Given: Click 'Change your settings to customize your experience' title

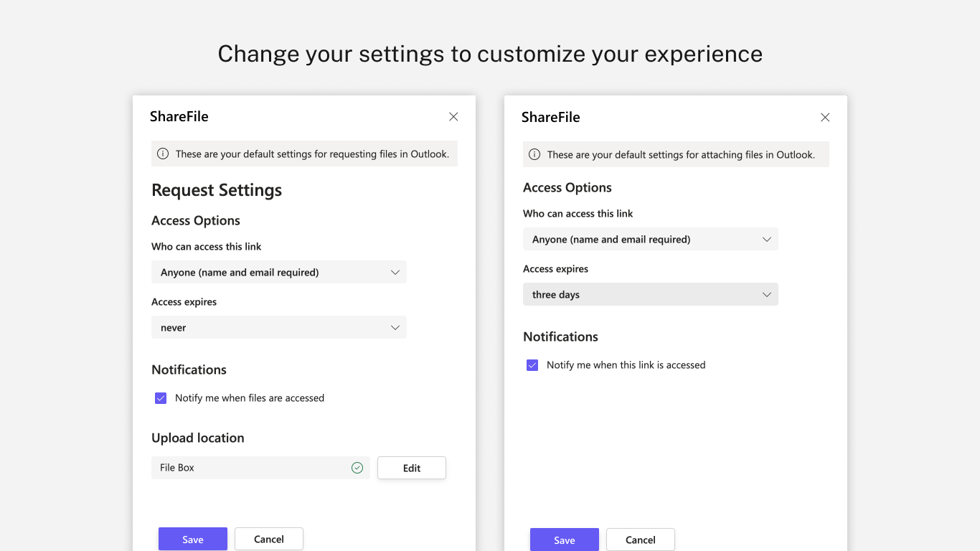Looking at the screenshot, I should tap(490, 54).
